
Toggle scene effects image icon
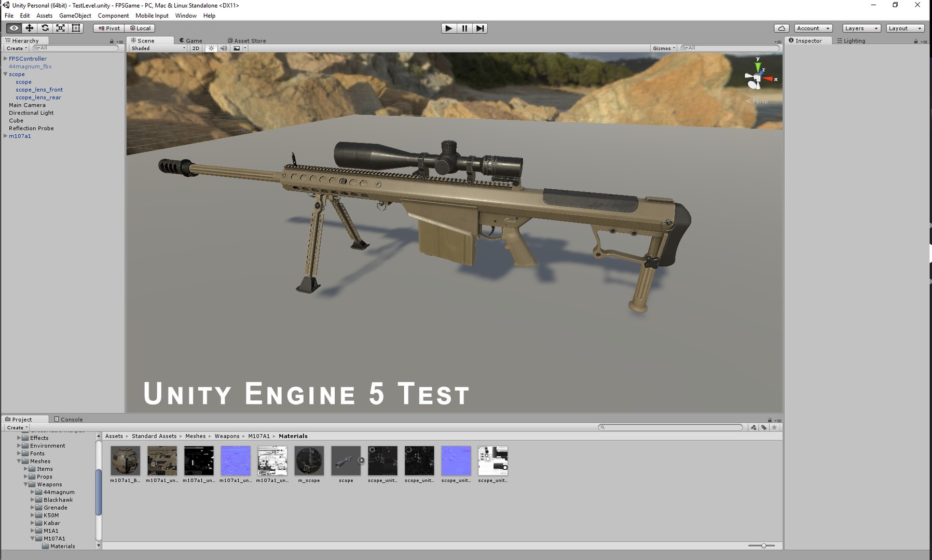(237, 48)
